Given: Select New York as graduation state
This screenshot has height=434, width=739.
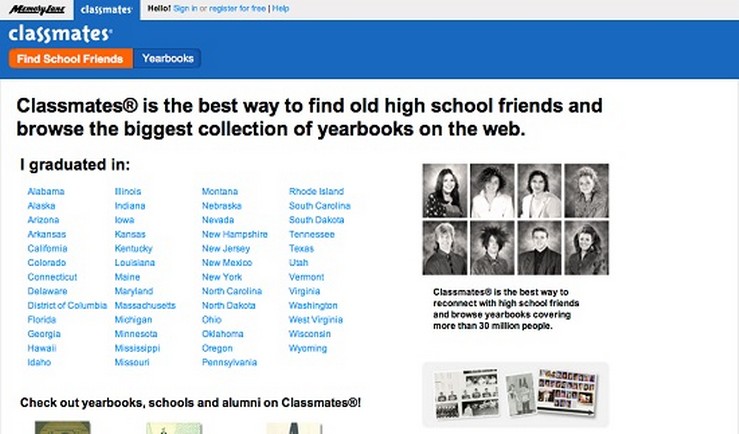Looking at the screenshot, I should click(x=222, y=277).
